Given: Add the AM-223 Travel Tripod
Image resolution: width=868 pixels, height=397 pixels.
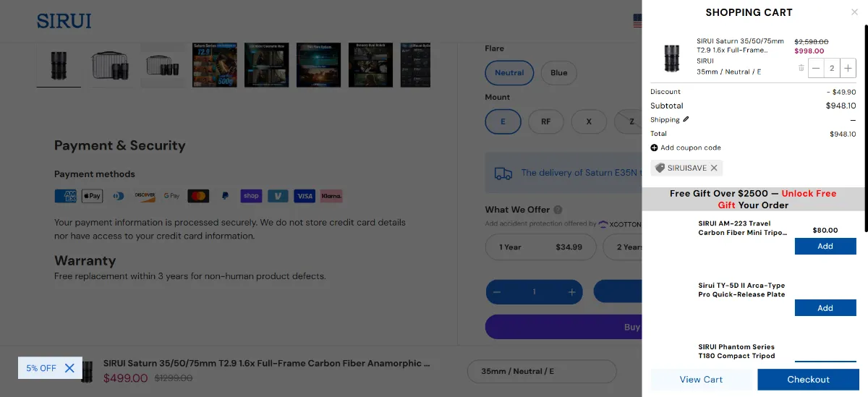Looking at the screenshot, I should click(x=825, y=246).
